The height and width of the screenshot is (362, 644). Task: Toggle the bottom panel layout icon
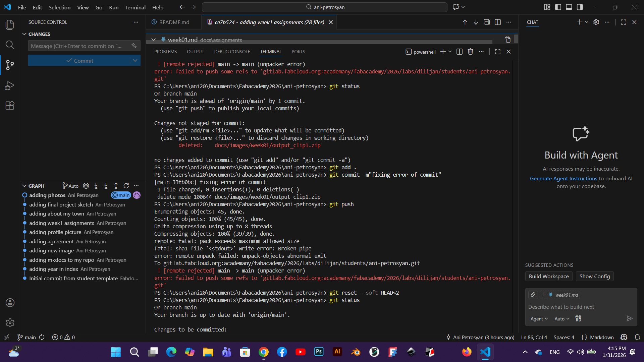tap(569, 7)
